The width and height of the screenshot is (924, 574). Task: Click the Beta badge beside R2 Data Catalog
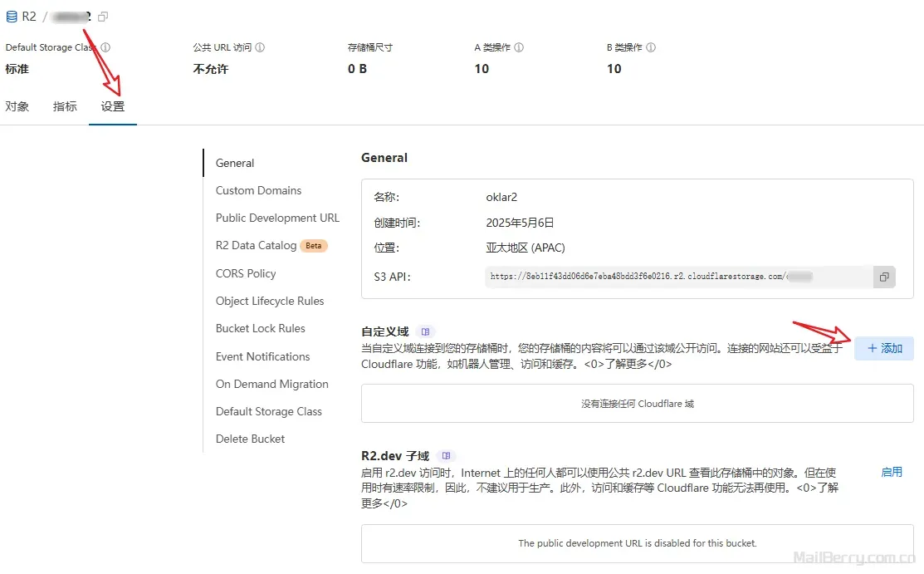(x=314, y=245)
